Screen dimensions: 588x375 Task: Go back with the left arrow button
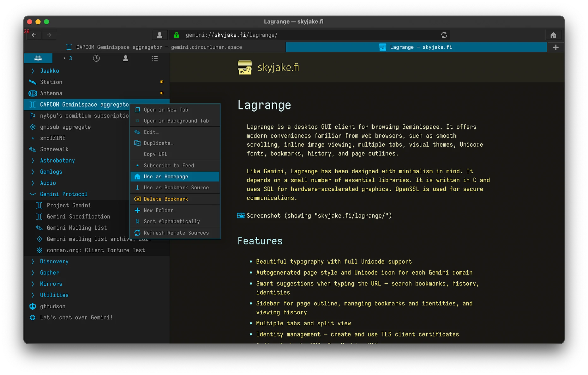[34, 35]
